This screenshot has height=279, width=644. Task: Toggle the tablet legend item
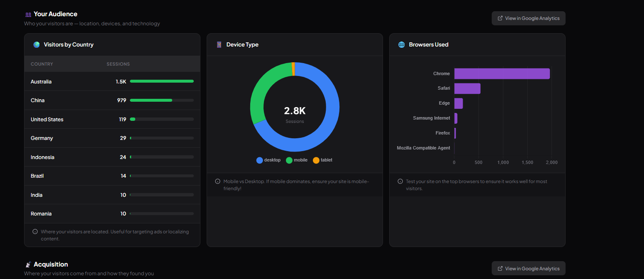(322, 160)
